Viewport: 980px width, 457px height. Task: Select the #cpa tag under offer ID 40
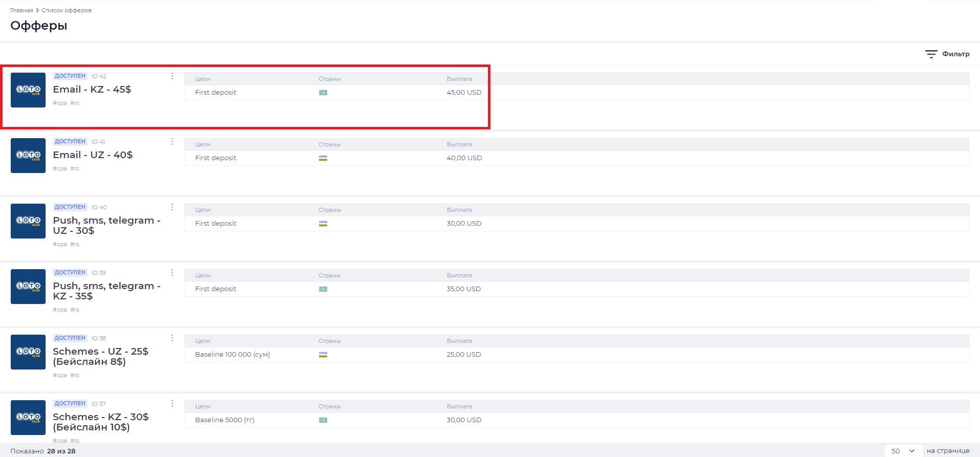click(x=60, y=244)
